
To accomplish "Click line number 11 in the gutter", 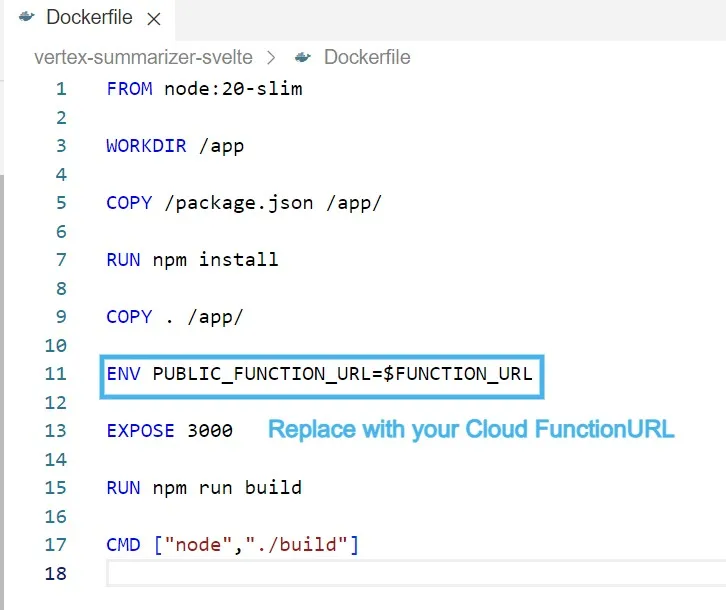I will [56, 374].
